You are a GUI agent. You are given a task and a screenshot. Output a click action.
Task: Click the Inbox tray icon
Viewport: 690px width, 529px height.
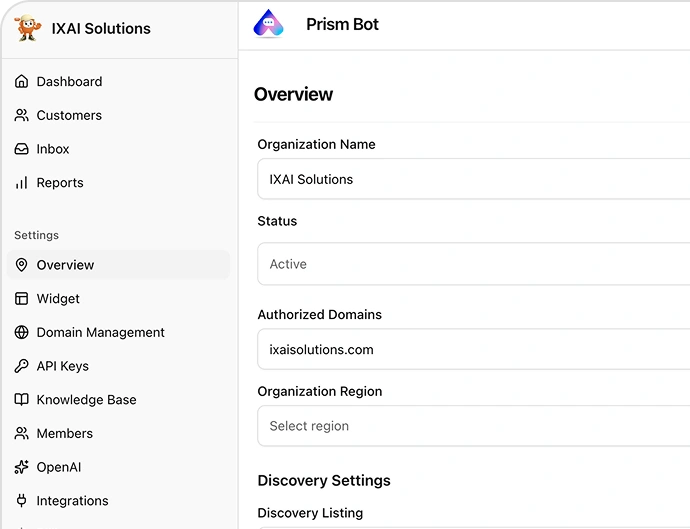pos(21,149)
